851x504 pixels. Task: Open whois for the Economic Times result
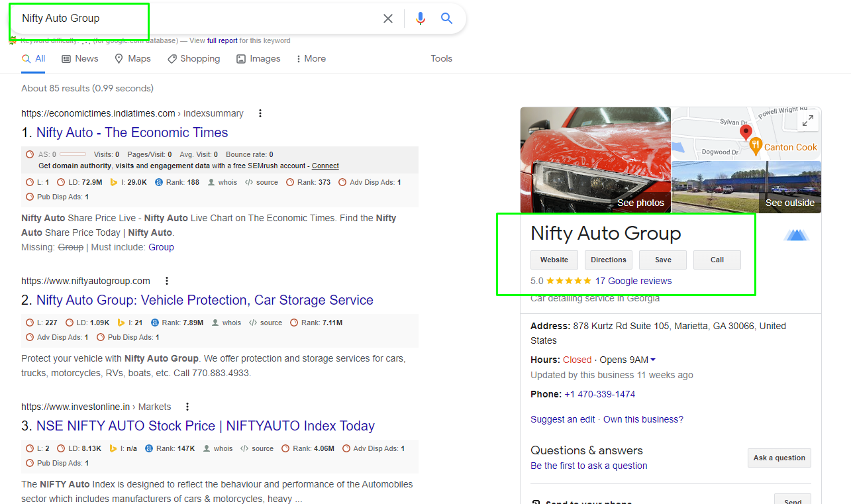pyautogui.click(x=222, y=182)
